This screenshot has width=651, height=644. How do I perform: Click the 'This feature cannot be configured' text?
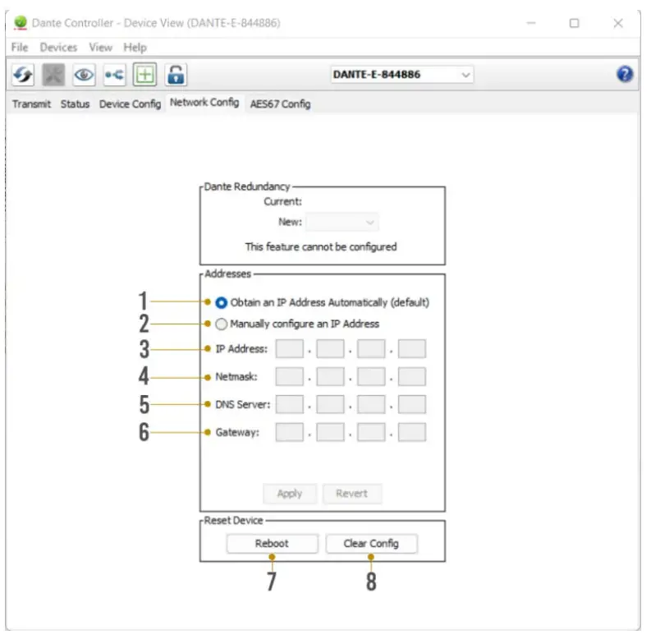click(x=321, y=247)
